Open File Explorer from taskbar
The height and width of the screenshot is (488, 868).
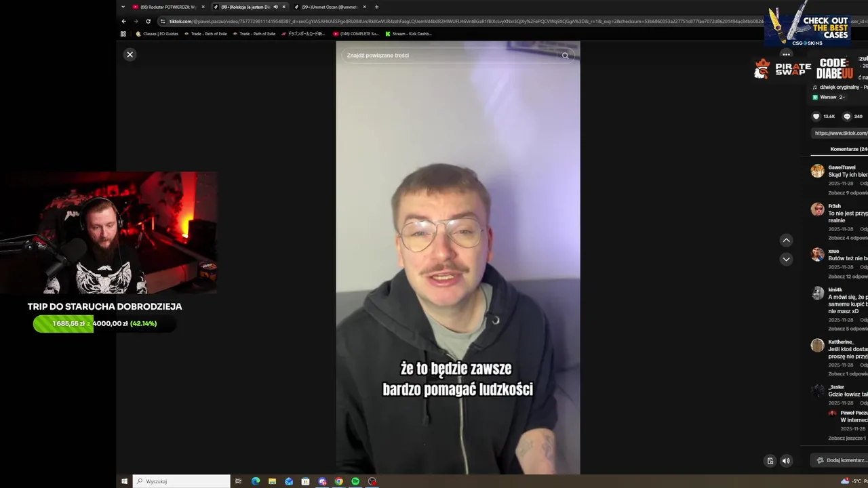pyautogui.click(x=272, y=481)
